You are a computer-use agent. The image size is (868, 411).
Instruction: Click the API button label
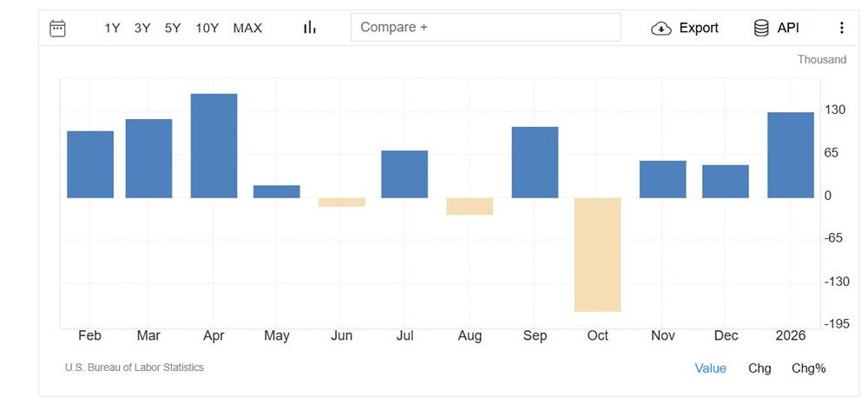point(788,28)
